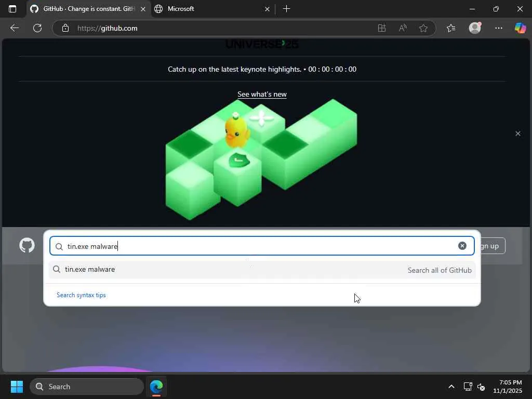Click the muted volume tray icon
The image size is (532, 399).
(481, 387)
